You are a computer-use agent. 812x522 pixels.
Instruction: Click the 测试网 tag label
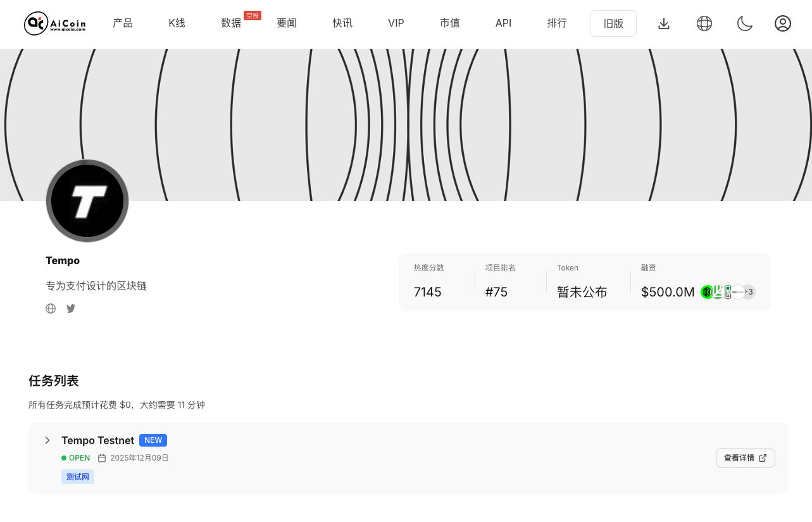click(78, 477)
